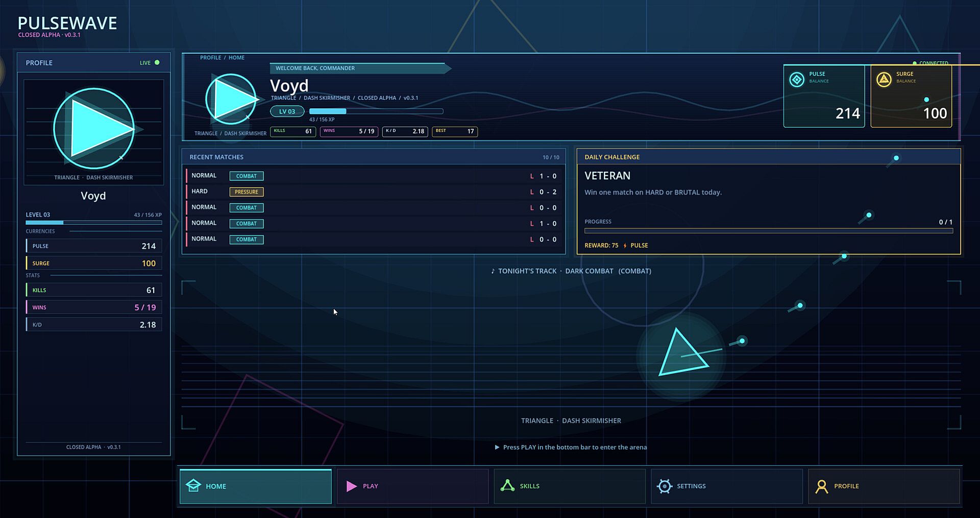Click TONIGHT'S TRACK Dark Combat label

tap(571, 271)
